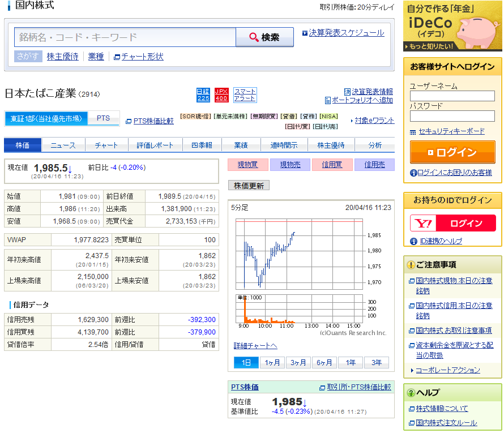The height and width of the screenshot is (433, 504).
Task: Click the 貸借倍率 value 2.54倍
Action: tap(99, 345)
